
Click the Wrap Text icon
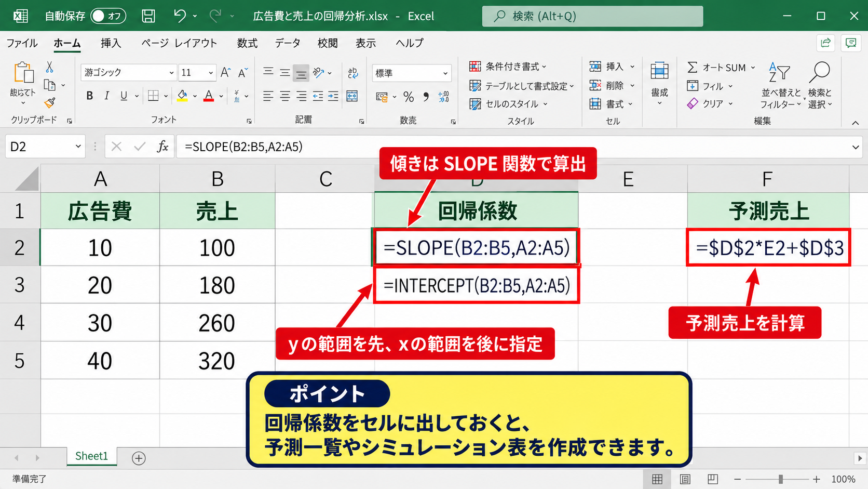coord(353,73)
